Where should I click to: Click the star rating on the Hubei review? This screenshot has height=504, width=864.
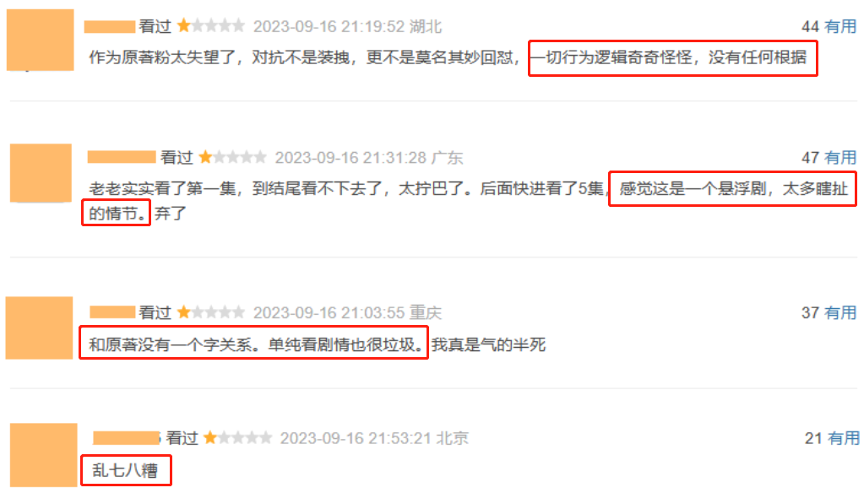tap(211, 26)
